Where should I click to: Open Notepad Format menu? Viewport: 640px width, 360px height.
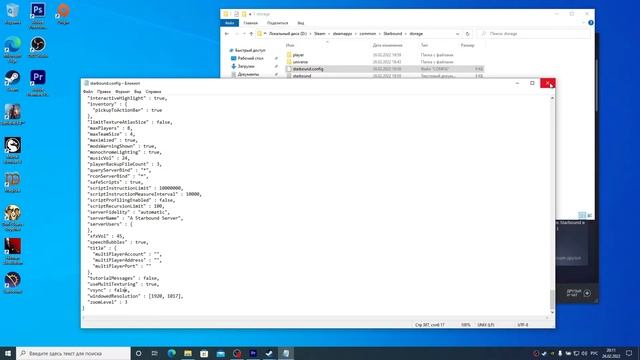[122, 92]
